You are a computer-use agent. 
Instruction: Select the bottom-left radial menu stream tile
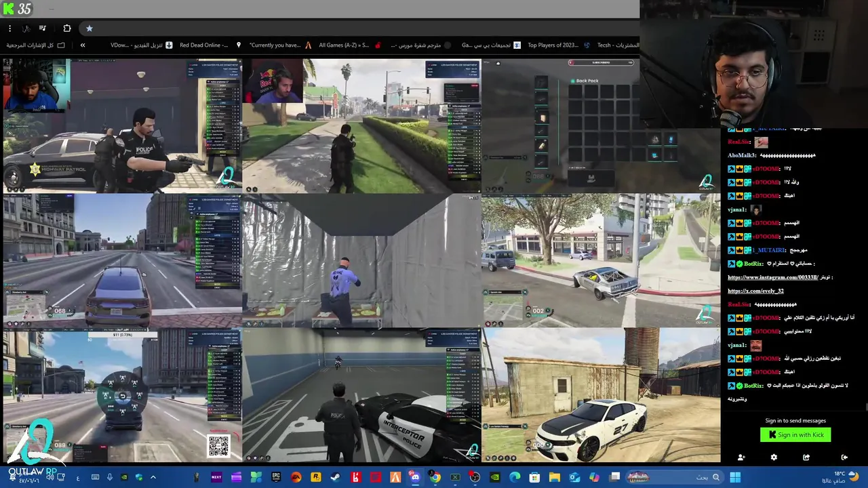(122, 395)
